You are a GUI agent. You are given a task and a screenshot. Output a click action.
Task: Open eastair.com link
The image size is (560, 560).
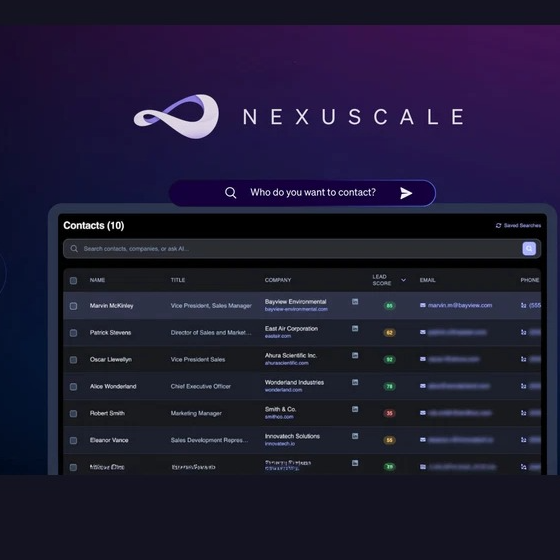point(278,336)
